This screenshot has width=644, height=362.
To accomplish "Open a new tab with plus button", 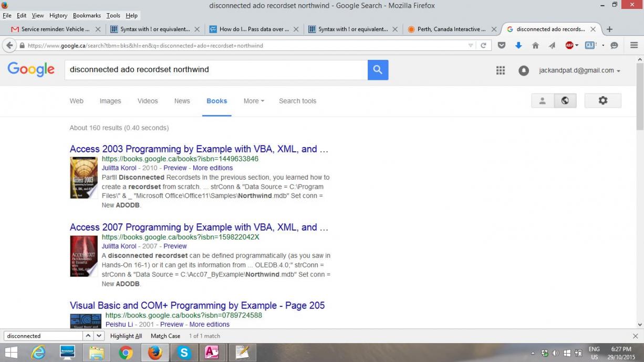I will (x=609, y=29).
